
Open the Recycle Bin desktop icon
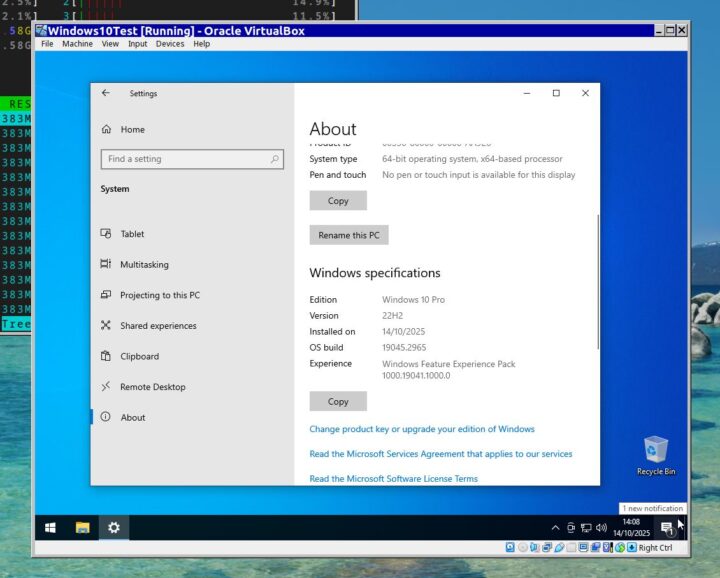(x=656, y=455)
